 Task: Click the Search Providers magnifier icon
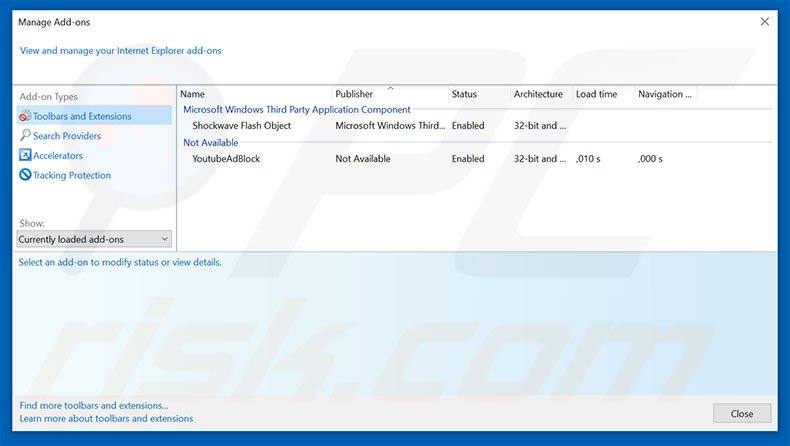[x=25, y=136]
